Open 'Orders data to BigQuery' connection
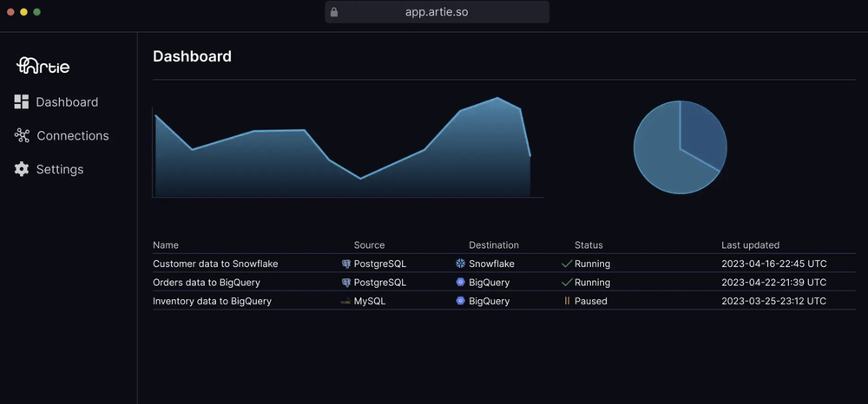The height and width of the screenshot is (404, 868). pos(207,283)
